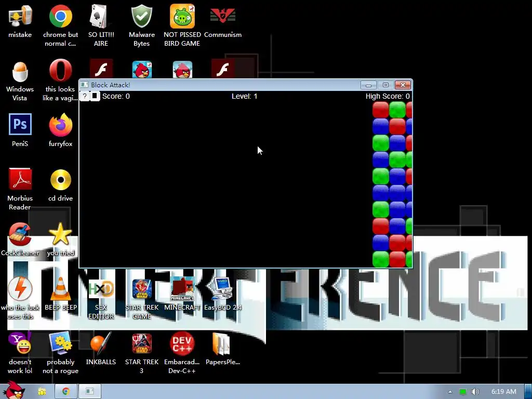Open the help question mark button in Block Attack
Viewport: 532px width, 399px height.
click(x=85, y=96)
